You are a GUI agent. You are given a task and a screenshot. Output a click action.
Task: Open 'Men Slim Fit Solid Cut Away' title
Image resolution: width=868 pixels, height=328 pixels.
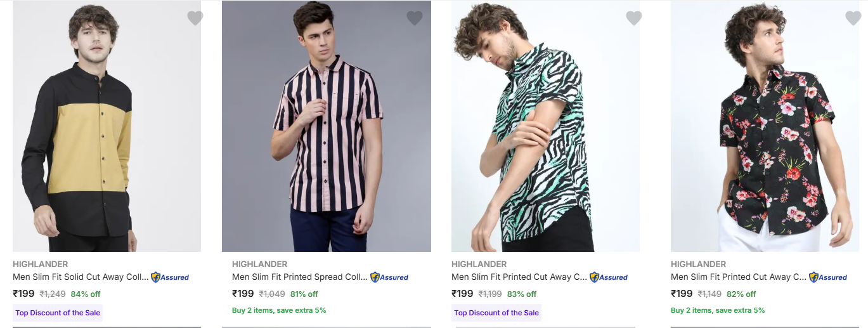tap(81, 277)
